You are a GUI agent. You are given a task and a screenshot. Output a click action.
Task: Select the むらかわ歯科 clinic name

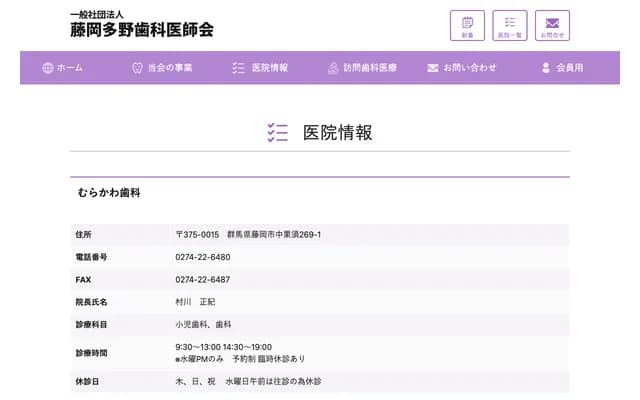109,192
